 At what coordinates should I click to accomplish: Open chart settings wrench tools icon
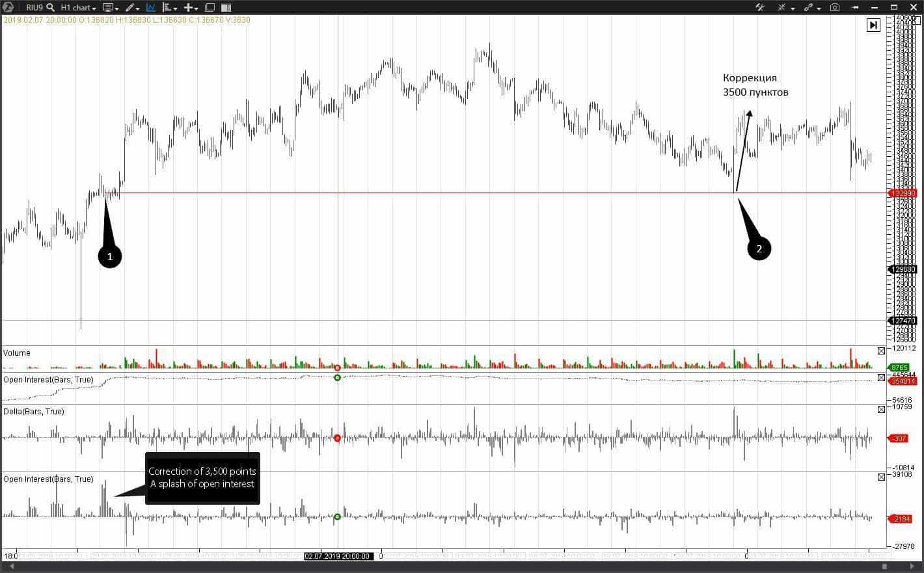coord(759,8)
